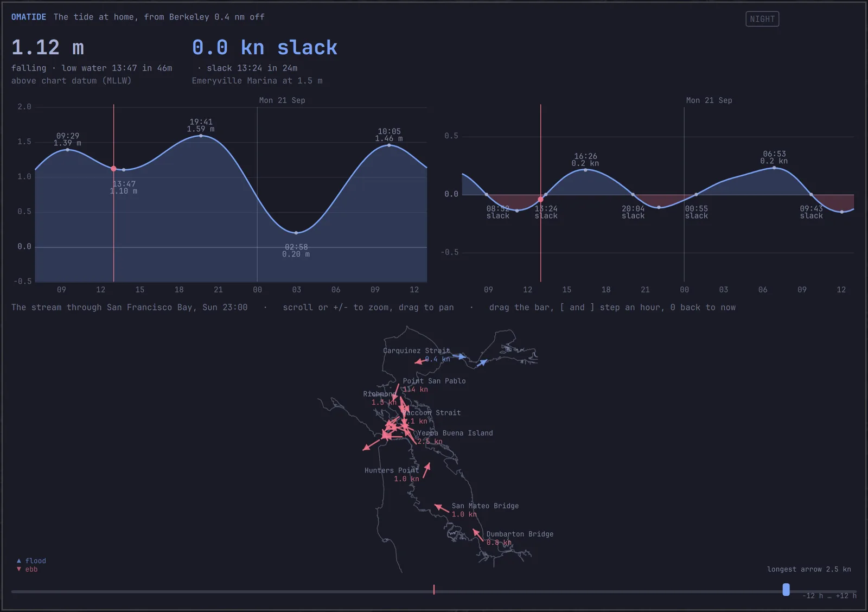The width and height of the screenshot is (868, 612).
Task: Click the 19:41 high tide point 1.59 m
Action: [201, 136]
